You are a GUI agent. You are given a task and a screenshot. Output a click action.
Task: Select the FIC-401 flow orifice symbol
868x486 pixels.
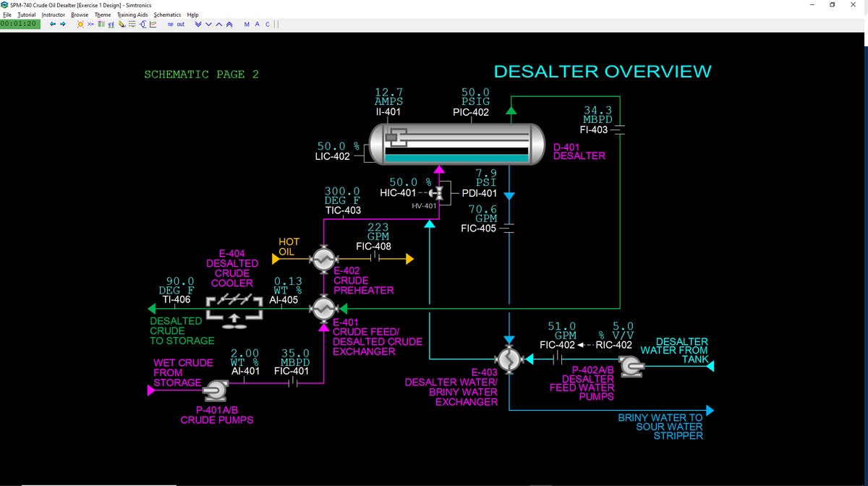pos(294,384)
